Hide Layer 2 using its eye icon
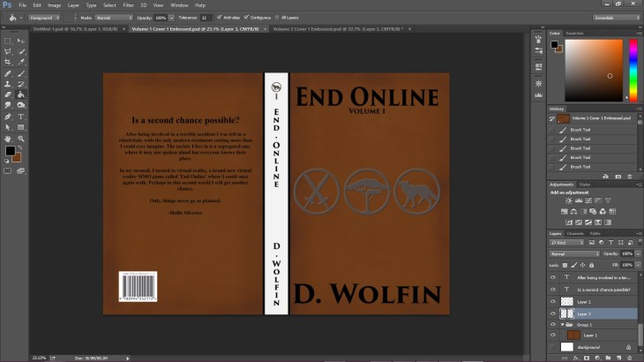This screenshot has width=644, height=362. coord(553,301)
